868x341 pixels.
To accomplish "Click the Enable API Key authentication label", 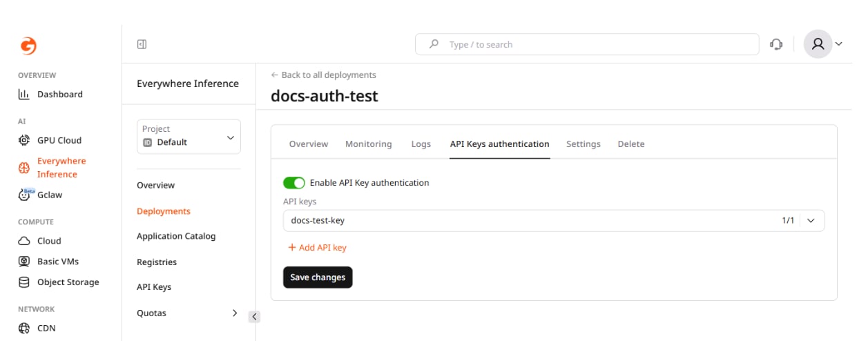I will [x=369, y=183].
